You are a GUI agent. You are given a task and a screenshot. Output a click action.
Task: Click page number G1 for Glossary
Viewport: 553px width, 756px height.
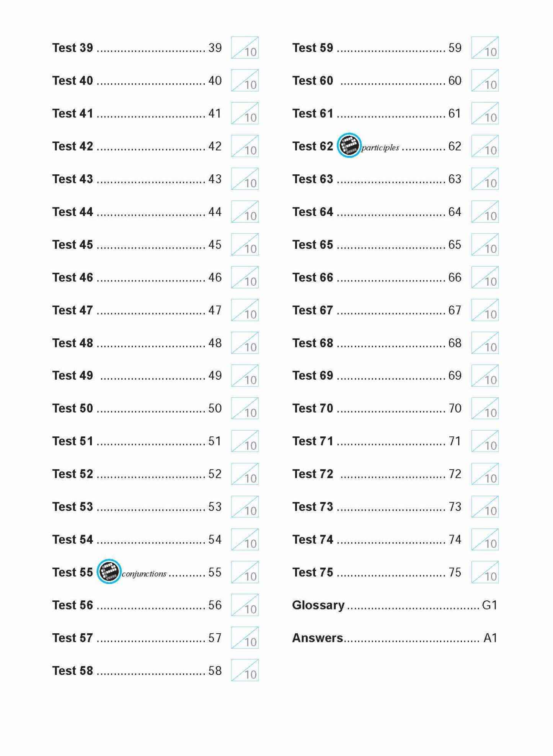(x=489, y=605)
